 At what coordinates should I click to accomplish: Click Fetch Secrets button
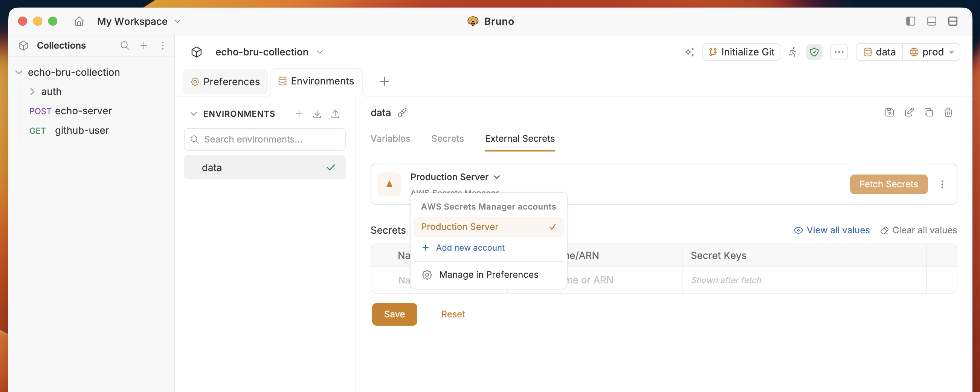[x=889, y=184]
